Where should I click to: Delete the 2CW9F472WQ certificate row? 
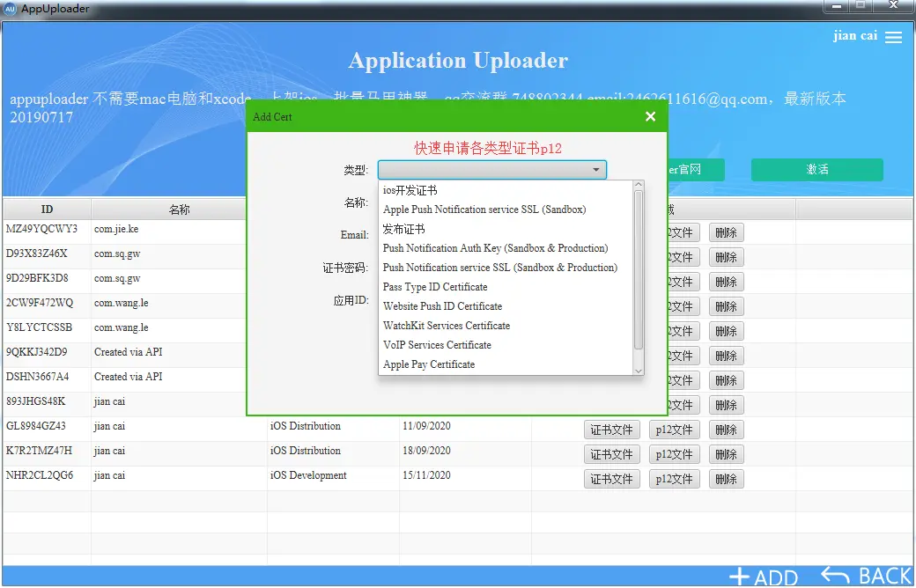(x=726, y=306)
